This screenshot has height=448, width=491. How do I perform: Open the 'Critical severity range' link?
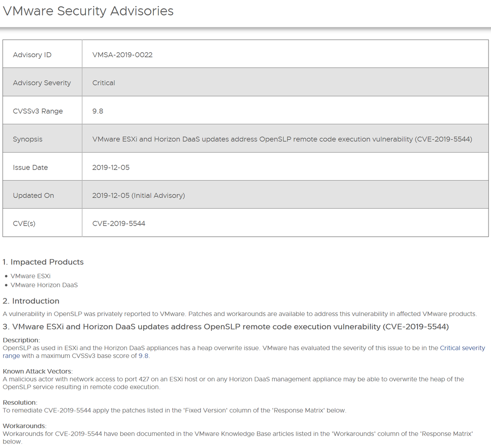(462, 348)
